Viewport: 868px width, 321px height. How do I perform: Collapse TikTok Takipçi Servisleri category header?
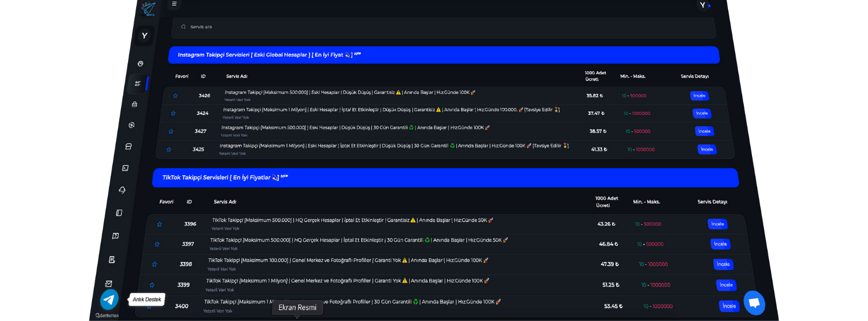tap(445, 177)
